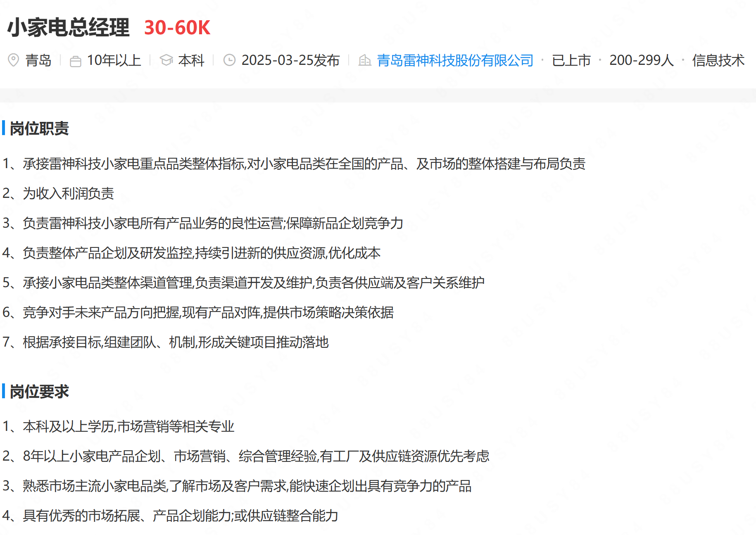
Task: Click requirement 1 本科及以上学历,市场营销等相关专业
Action: (119, 426)
